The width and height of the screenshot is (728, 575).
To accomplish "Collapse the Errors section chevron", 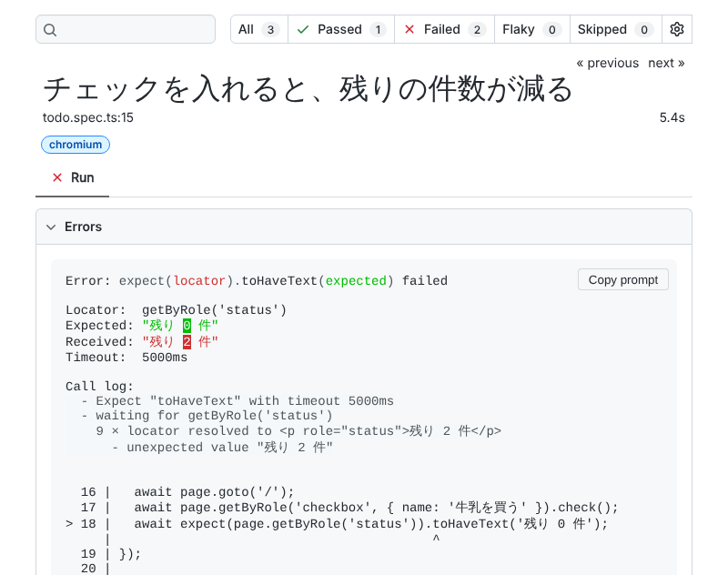I will tap(51, 227).
